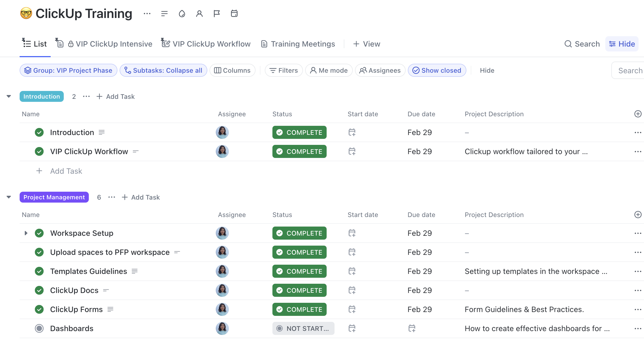This screenshot has height=342, width=644.
Task: Open the flag icon next to ClickUp Training title
Action: click(217, 13)
